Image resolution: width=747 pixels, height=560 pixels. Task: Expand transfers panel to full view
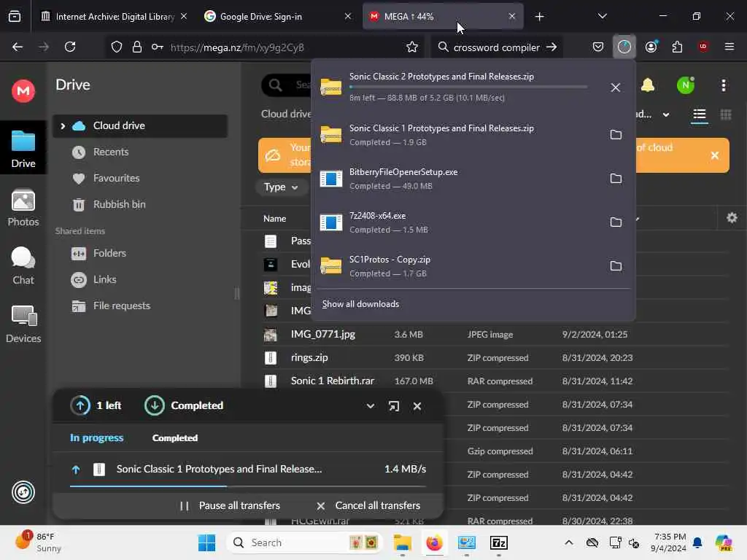pyautogui.click(x=393, y=406)
